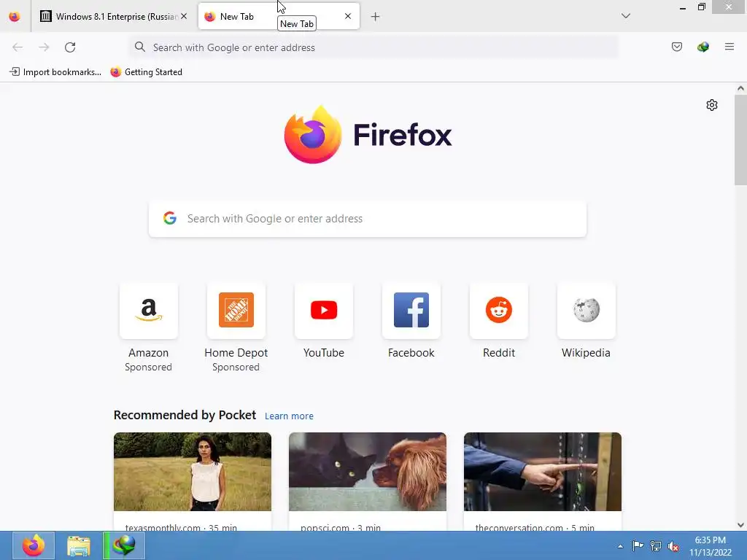Open the texasmonthly.com story thumbnail

click(193, 472)
